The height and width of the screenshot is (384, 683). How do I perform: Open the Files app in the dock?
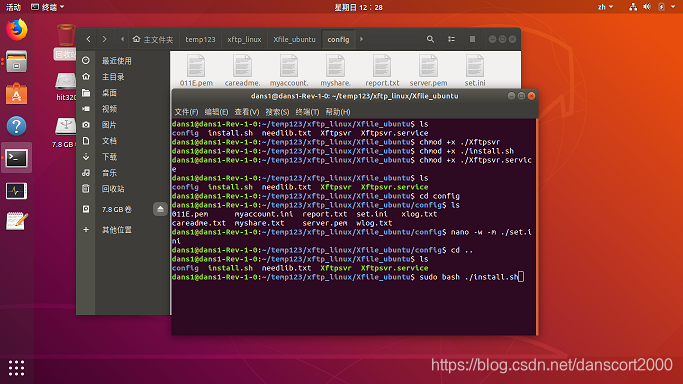click(x=17, y=62)
